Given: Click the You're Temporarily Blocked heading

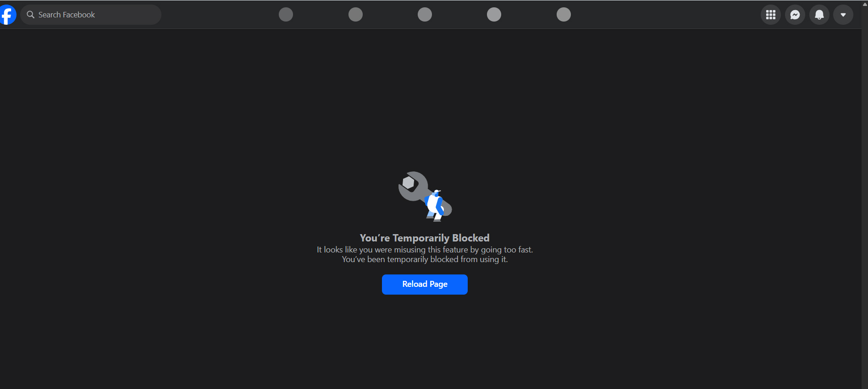Looking at the screenshot, I should coord(425,238).
